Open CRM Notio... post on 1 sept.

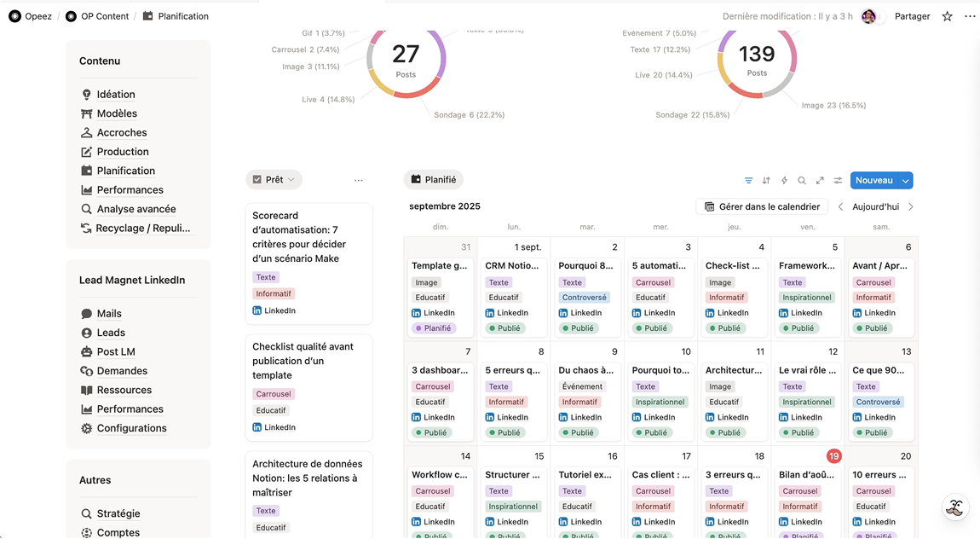(513, 297)
